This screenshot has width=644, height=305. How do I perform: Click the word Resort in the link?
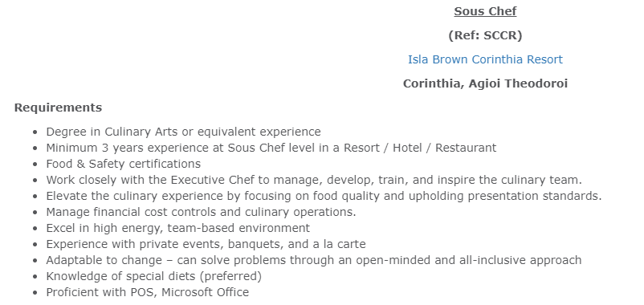544,59
